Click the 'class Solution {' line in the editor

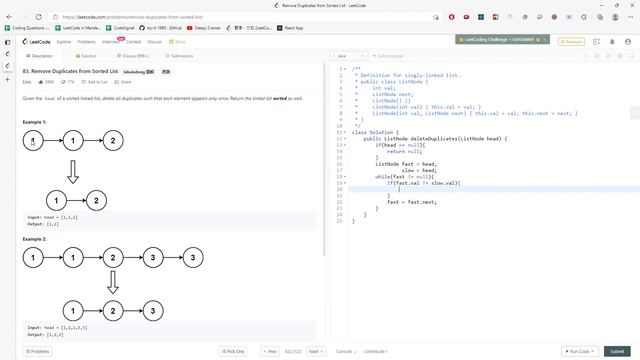(x=375, y=132)
